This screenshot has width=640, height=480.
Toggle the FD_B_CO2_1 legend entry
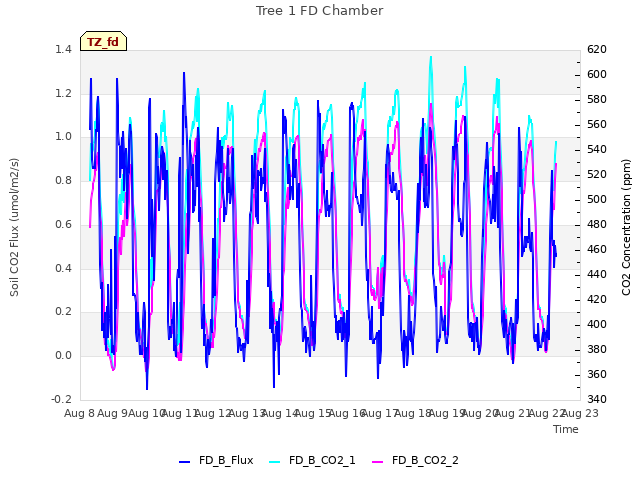coord(312,460)
